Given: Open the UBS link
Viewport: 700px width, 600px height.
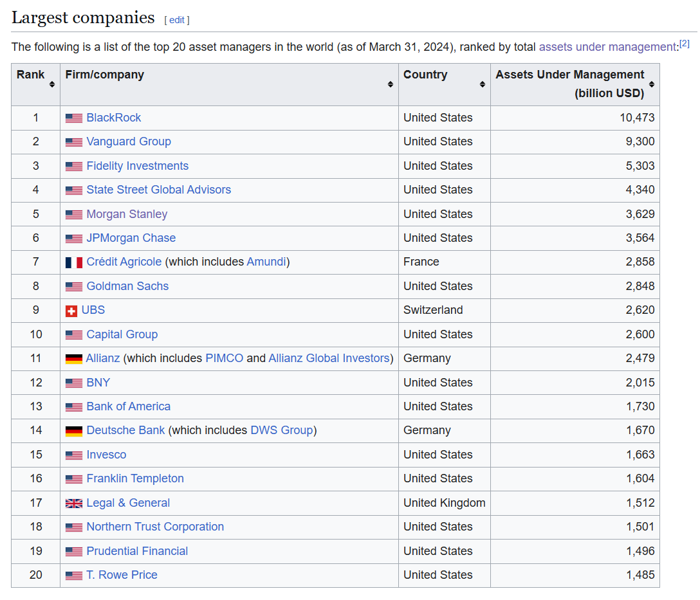Looking at the screenshot, I should click(93, 310).
